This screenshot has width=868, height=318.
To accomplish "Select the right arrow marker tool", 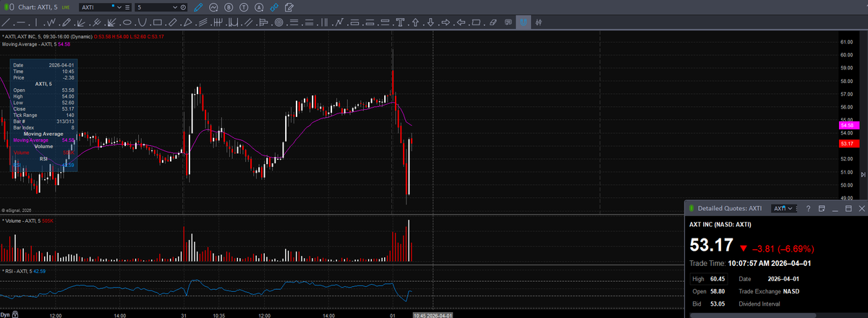I will click(x=446, y=22).
